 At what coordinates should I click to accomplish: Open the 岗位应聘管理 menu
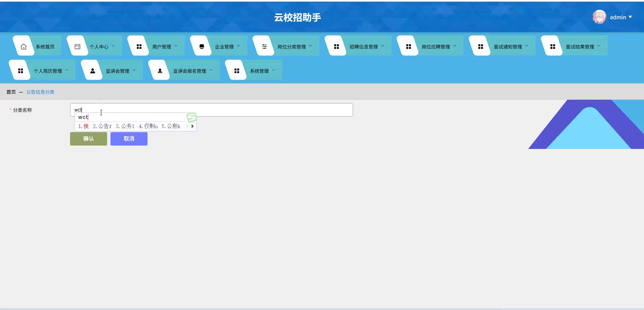point(430,45)
